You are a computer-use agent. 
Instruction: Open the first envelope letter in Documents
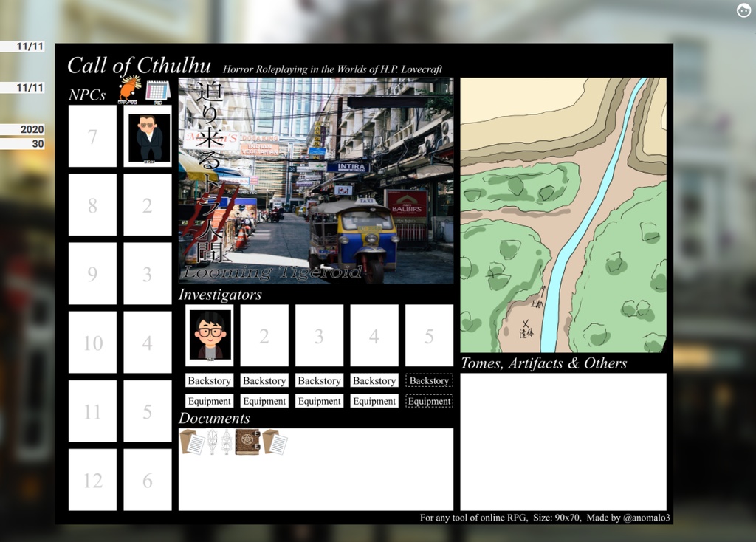tap(192, 442)
